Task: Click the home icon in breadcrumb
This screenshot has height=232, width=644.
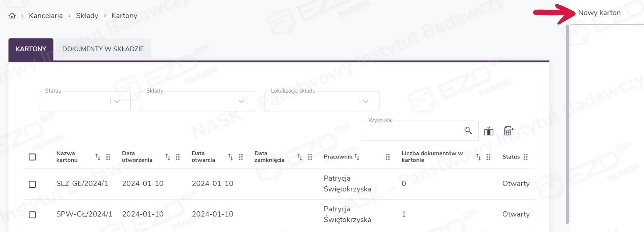Action: pyautogui.click(x=12, y=16)
